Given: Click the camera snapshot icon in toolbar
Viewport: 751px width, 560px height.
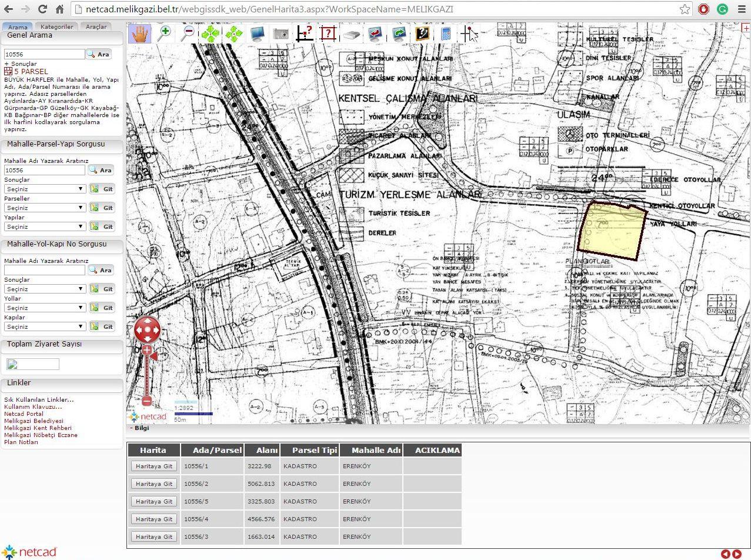Looking at the screenshot, I should (281, 34).
